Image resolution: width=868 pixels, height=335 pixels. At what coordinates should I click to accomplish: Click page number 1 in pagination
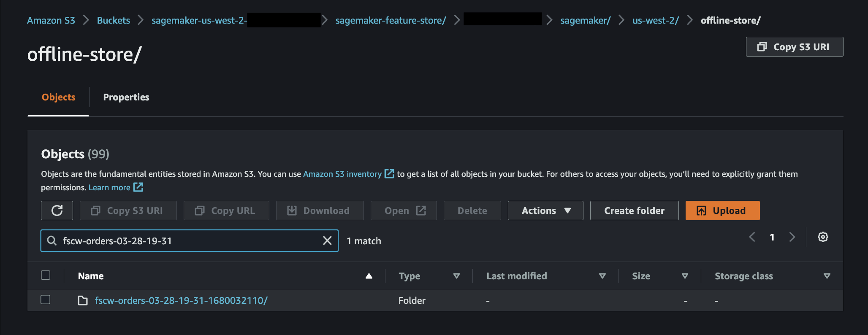772,237
